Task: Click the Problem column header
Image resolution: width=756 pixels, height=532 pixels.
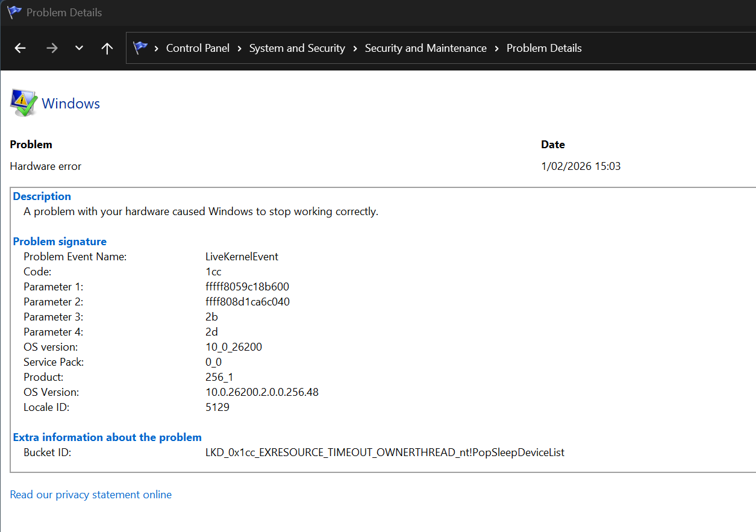Action: [31, 145]
